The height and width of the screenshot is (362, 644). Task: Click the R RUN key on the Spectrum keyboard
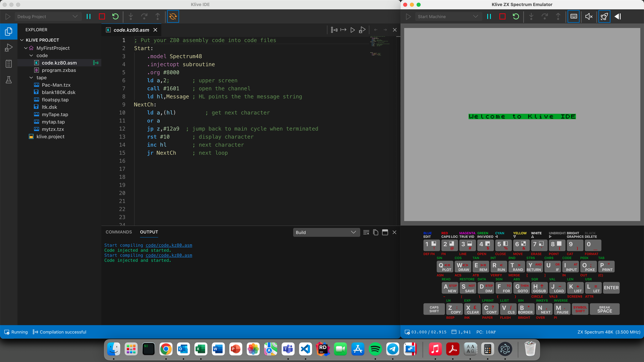click(x=499, y=267)
